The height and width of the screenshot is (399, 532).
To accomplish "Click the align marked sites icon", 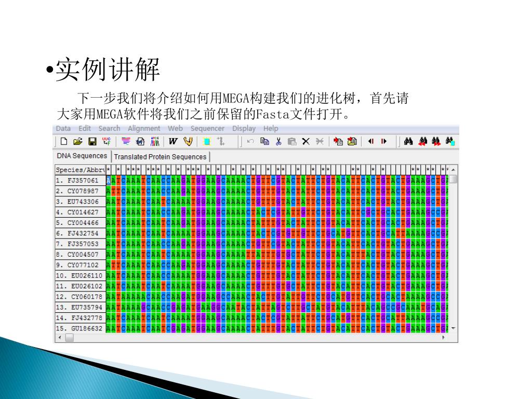I will click(221, 141).
